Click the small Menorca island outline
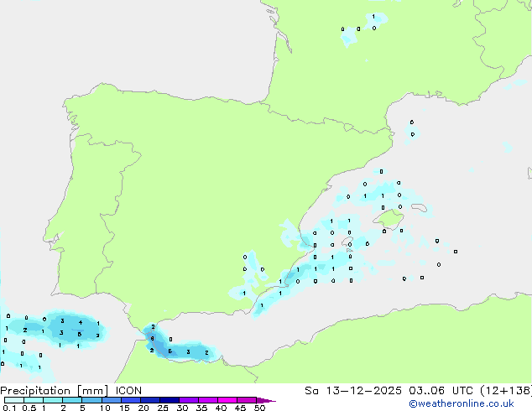 420,209
